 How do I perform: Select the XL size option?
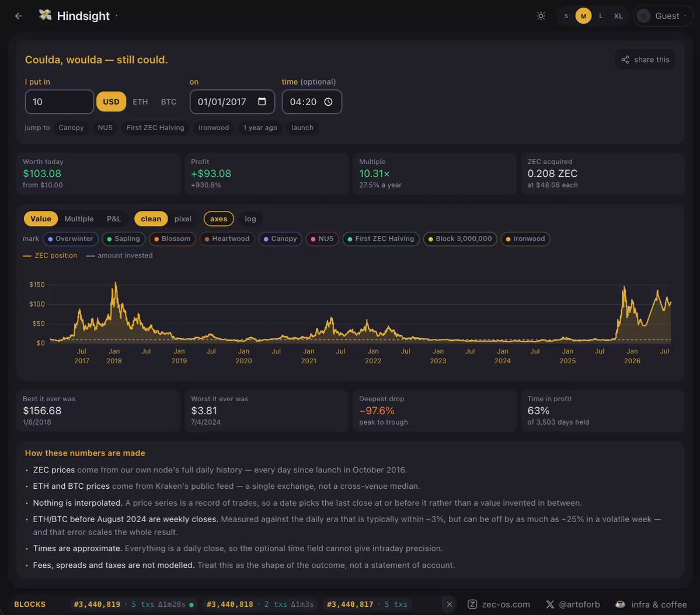tap(618, 16)
